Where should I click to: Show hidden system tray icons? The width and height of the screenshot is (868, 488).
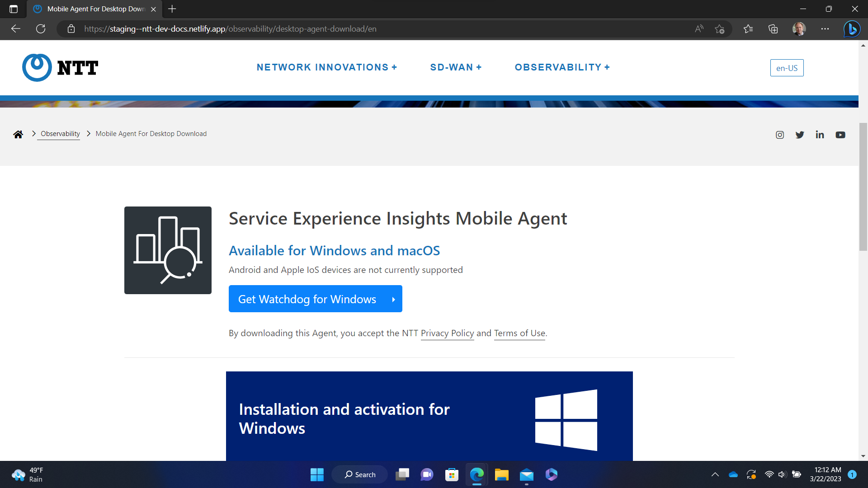(x=715, y=474)
